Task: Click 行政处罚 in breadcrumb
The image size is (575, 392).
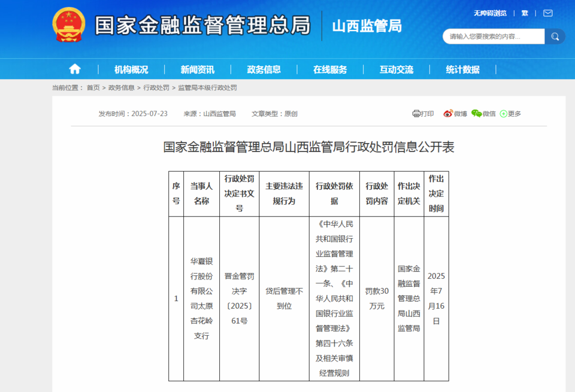Action: pyautogui.click(x=156, y=87)
